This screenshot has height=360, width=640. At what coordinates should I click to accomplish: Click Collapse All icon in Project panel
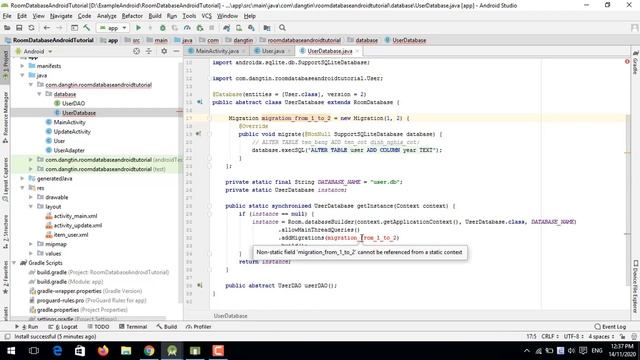149,51
